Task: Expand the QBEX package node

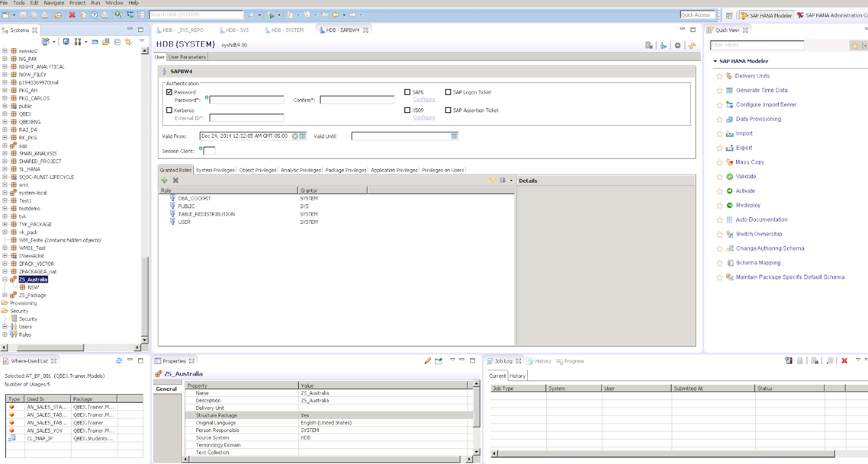Action: [x=5, y=114]
